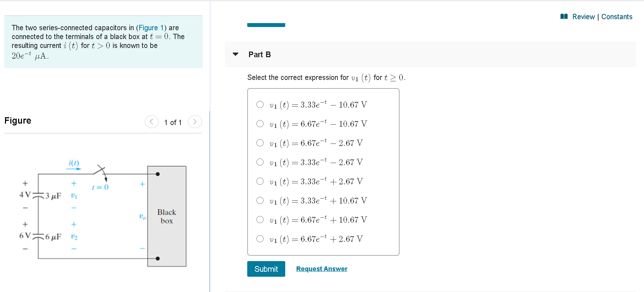644x292 pixels.
Task: Click the Request Answer link
Action: (321, 269)
